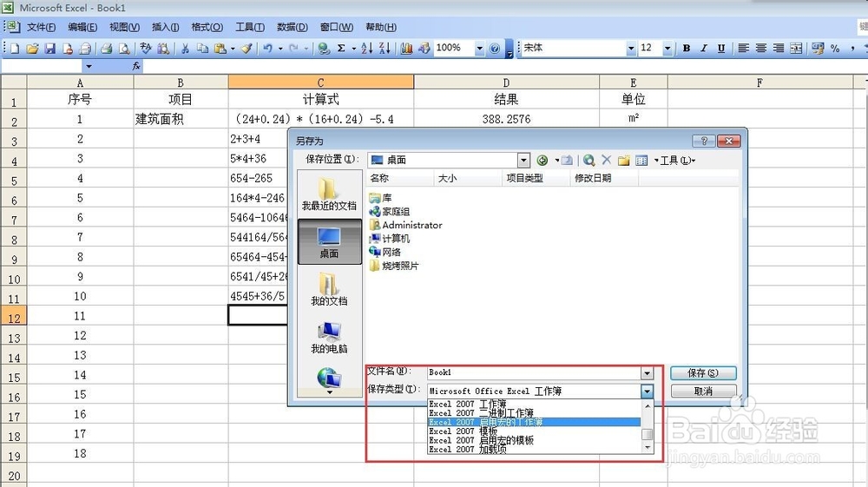
Task: Click the Undo arrow icon
Action: point(268,49)
